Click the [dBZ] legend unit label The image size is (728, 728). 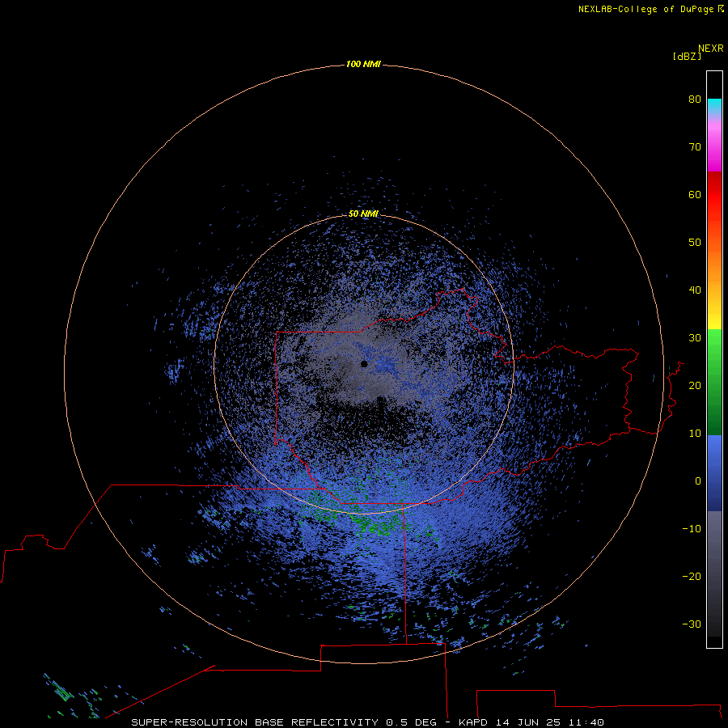(x=687, y=57)
